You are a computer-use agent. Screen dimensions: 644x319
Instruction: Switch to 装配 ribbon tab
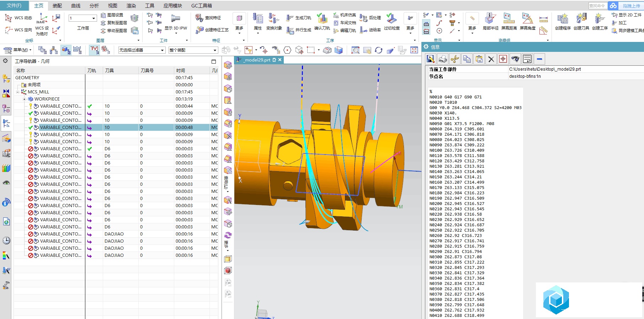(x=57, y=6)
